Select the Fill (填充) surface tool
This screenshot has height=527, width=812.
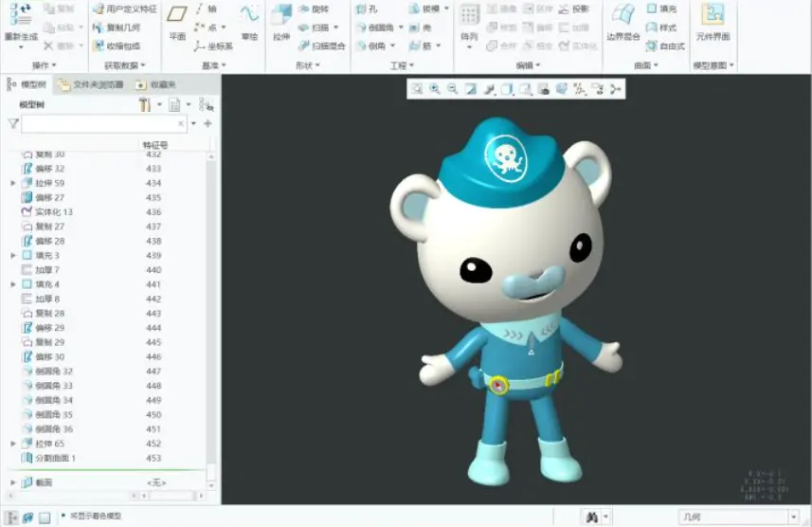661,9
